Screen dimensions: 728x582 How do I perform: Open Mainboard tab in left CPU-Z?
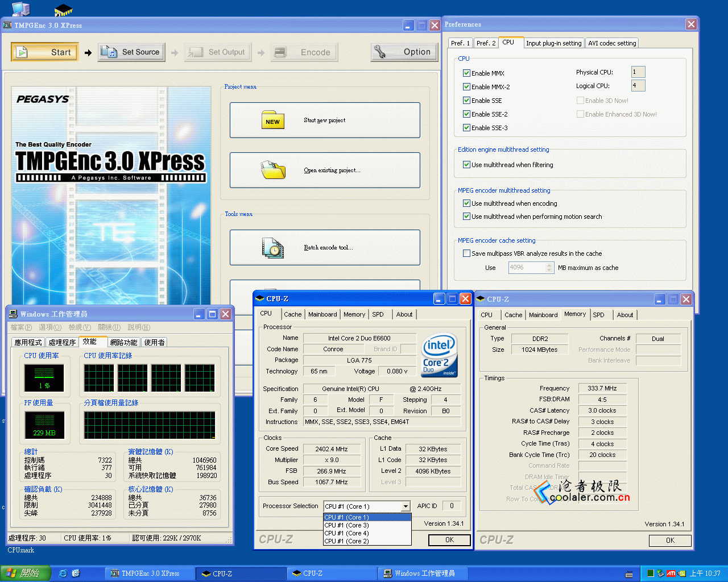(x=322, y=314)
